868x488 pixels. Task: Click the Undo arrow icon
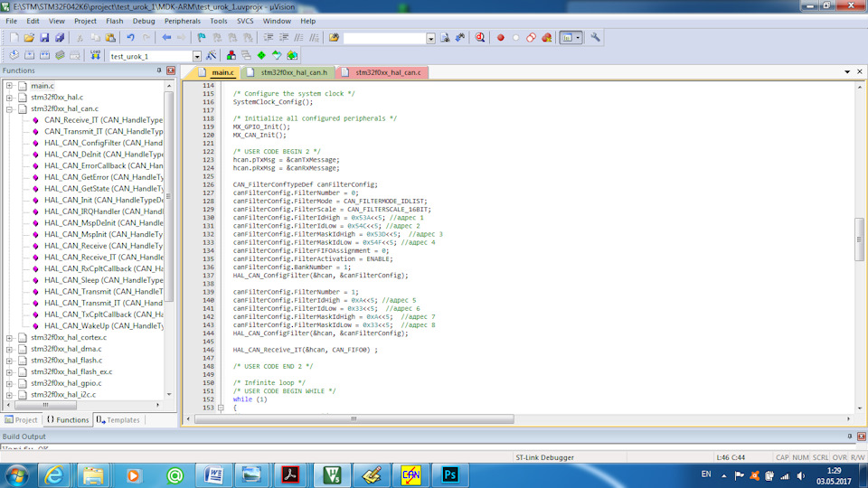(x=131, y=38)
